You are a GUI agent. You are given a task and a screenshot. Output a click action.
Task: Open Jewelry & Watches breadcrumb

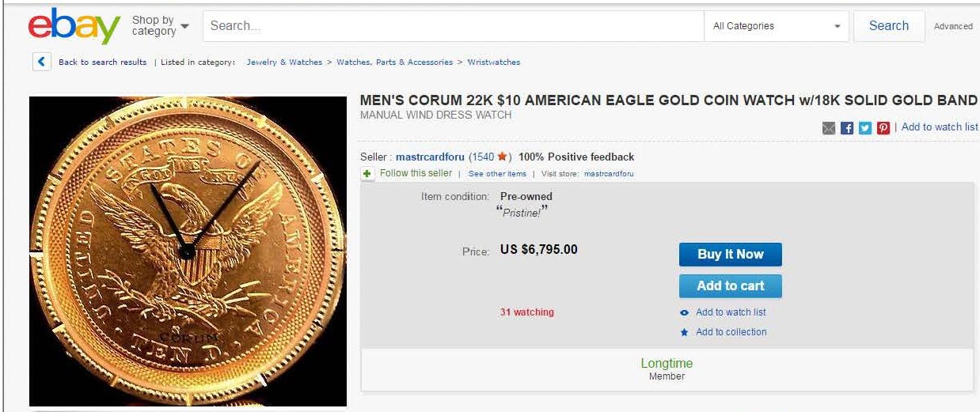(x=284, y=62)
